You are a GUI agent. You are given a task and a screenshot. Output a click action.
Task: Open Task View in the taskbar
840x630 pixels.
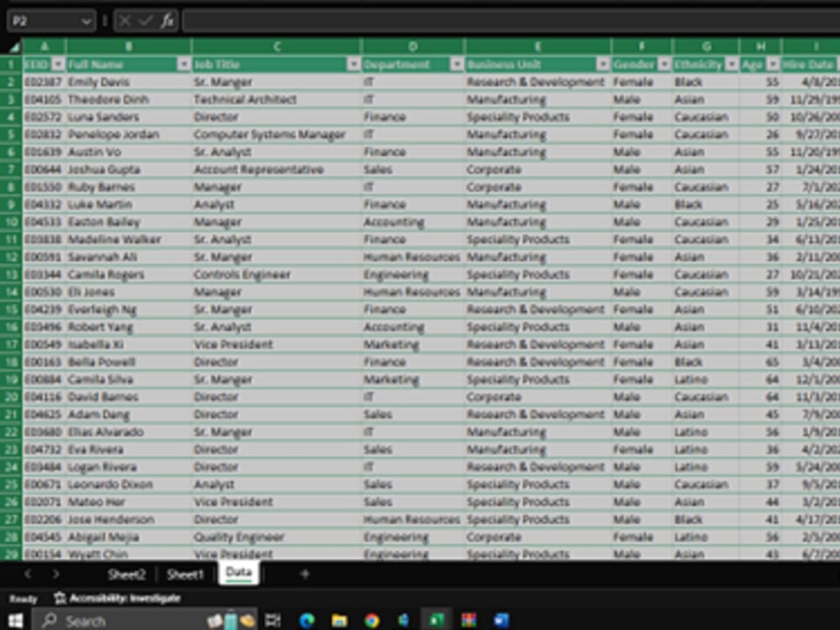273,621
